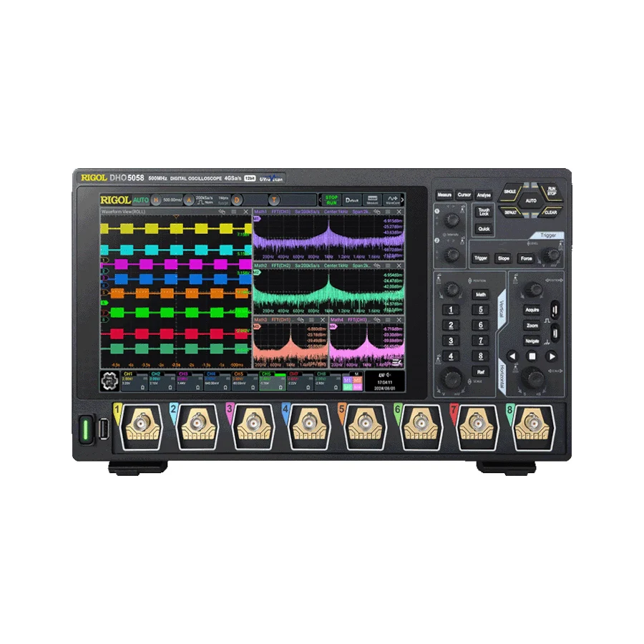Tap the round H horizontal timebase icon
The height and width of the screenshot is (644, 644).
coord(155,200)
